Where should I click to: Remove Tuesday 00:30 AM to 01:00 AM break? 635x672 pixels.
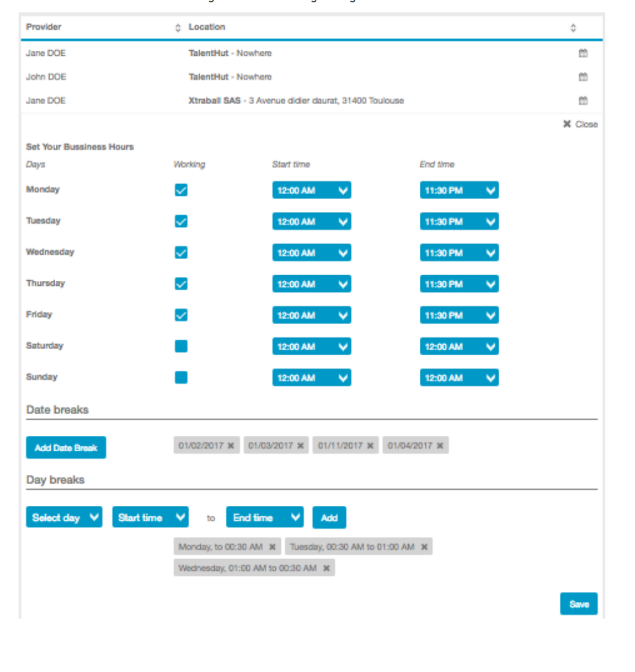(424, 547)
